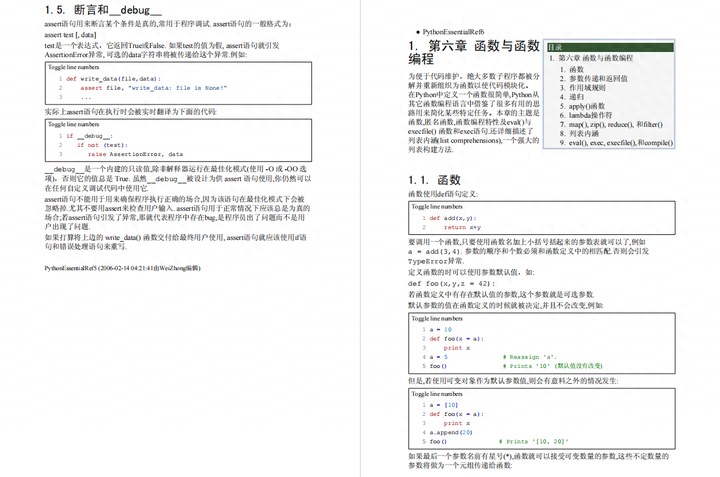720x477 pixels.
Task: Toggle line numbers above the a = [10] code
Action: coord(437,394)
